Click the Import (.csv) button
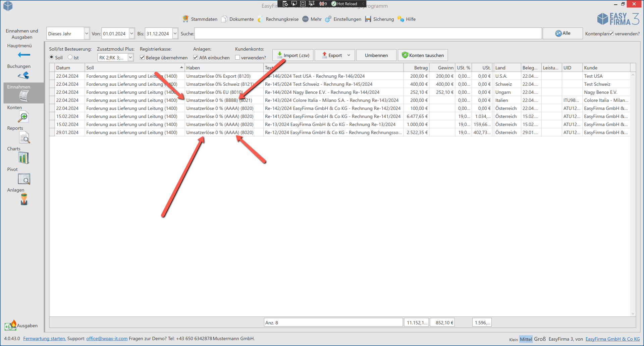The image size is (644, 346). pos(293,55)
